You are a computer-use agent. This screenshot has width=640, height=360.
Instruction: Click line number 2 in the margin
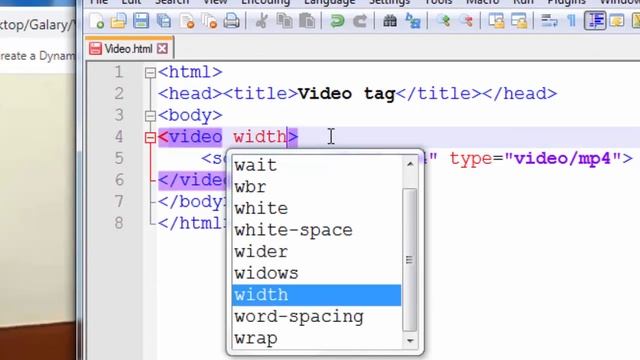(x=119, y=94)
